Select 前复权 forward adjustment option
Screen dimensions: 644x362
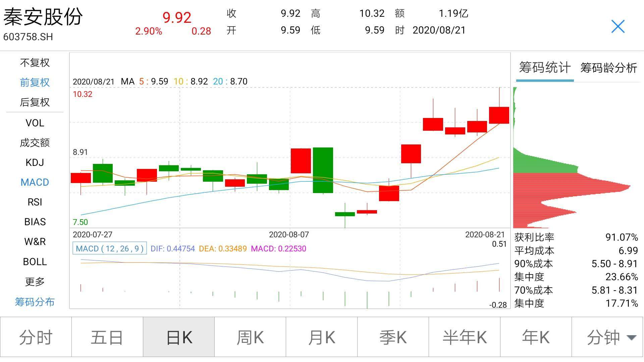pos(35,82)
